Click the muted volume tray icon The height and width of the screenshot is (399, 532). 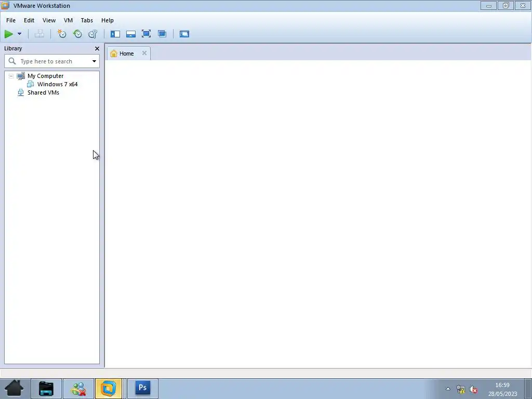(x=473, y=389)
